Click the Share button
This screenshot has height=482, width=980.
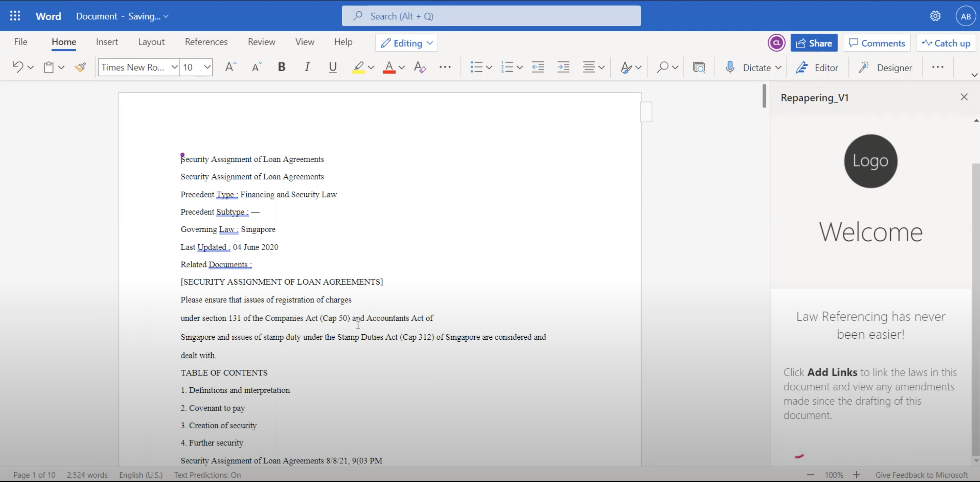[x=814, y=43]
